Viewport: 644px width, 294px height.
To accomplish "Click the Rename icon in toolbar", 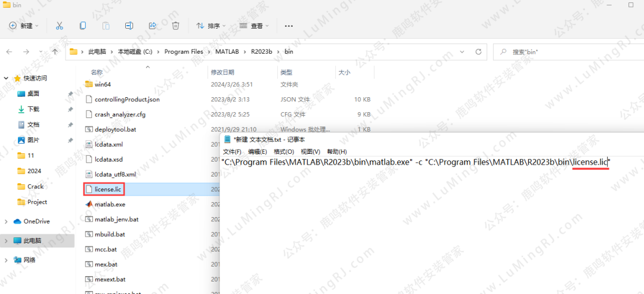I will coord(129,26).
